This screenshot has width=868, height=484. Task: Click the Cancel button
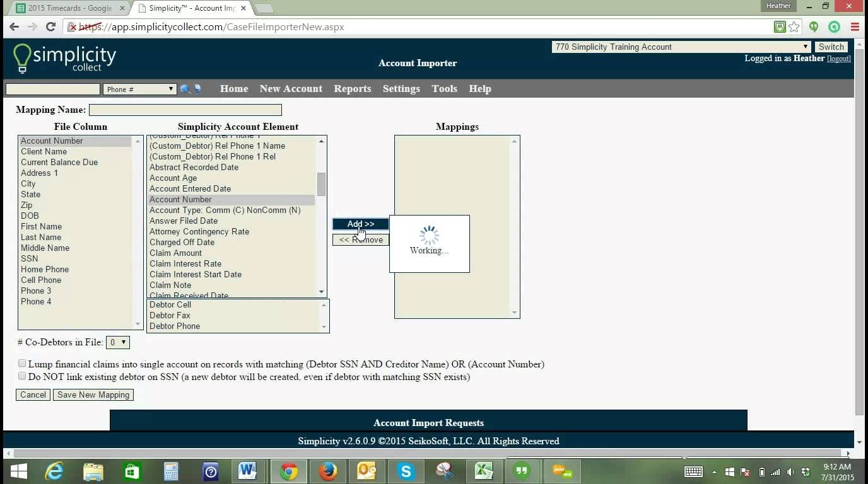click(x=33, y=395)
